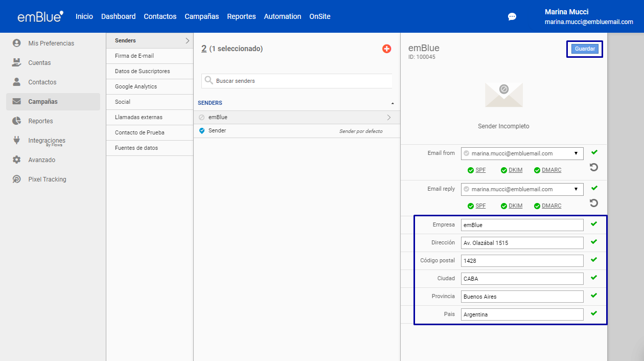Open Avanzado settings gear in sidebar
Screen dimensions: 644x361
point(17,160)
